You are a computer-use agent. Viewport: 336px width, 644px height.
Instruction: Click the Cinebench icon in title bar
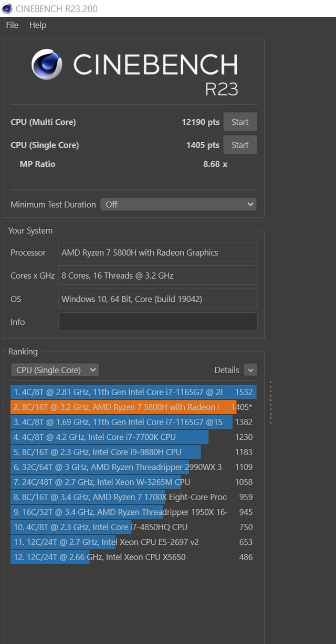7,8
